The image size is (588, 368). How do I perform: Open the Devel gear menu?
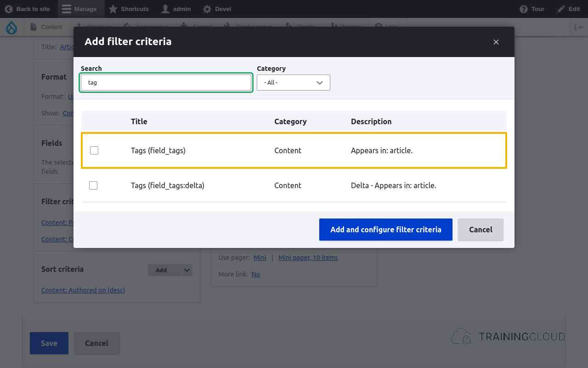pyautogui.click(x=217, y=9)
